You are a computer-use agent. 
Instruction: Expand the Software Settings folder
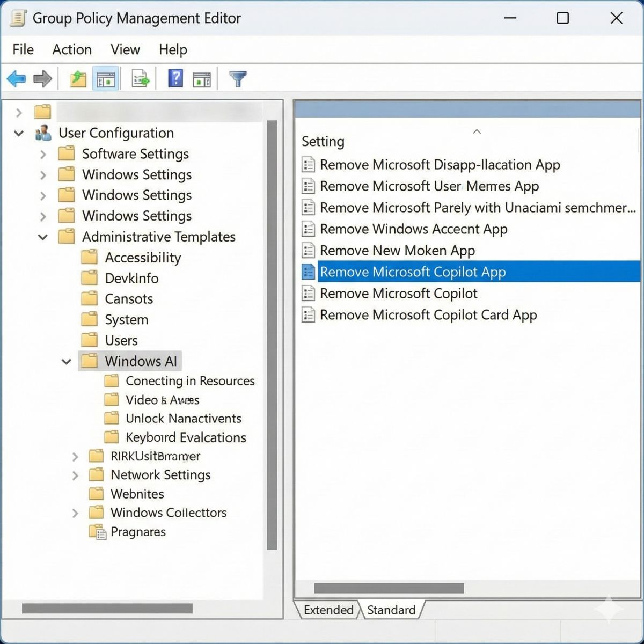(x=43, y=155)
